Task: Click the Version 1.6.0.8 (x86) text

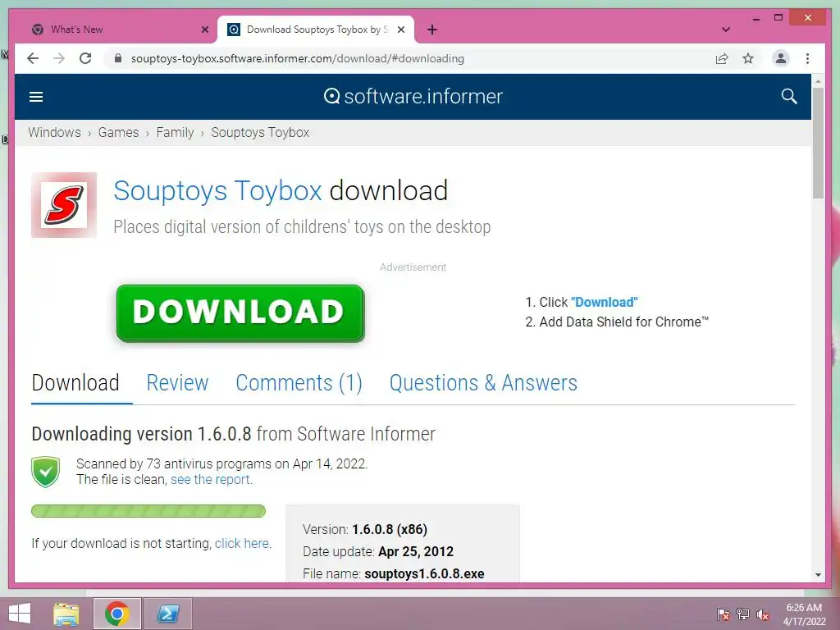Action: pos(365,529)
